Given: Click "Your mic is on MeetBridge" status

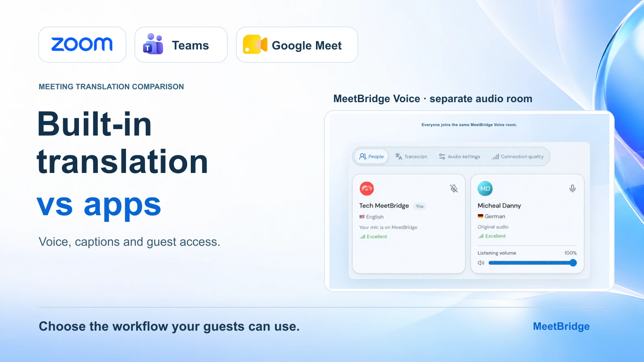Looking at the screenshot, I should (388, 227).
